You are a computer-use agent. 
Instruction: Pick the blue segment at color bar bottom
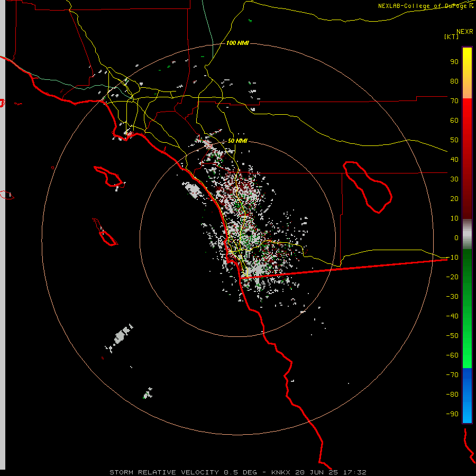(467, 395)
